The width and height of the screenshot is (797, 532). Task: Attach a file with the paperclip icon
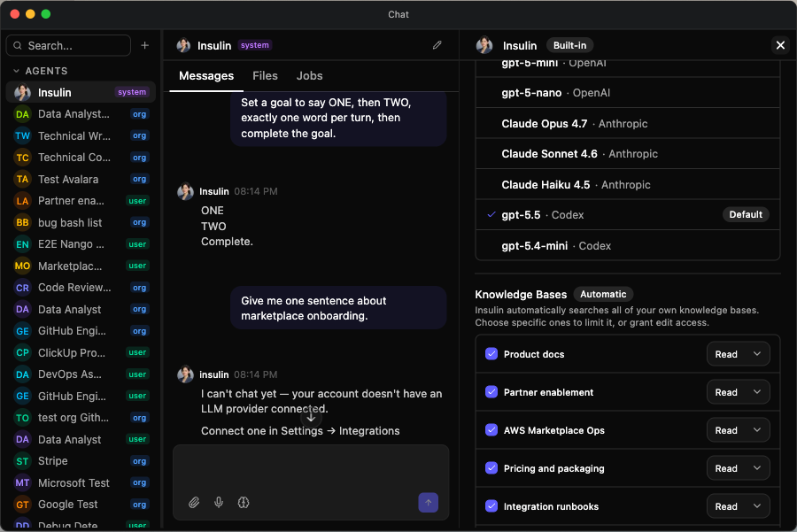coord(194,503)
